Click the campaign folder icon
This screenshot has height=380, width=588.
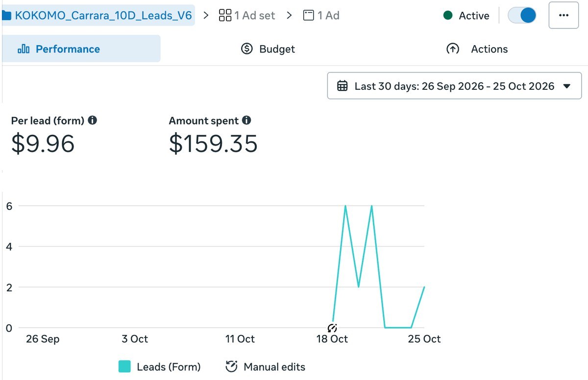(x=6, y=15)
